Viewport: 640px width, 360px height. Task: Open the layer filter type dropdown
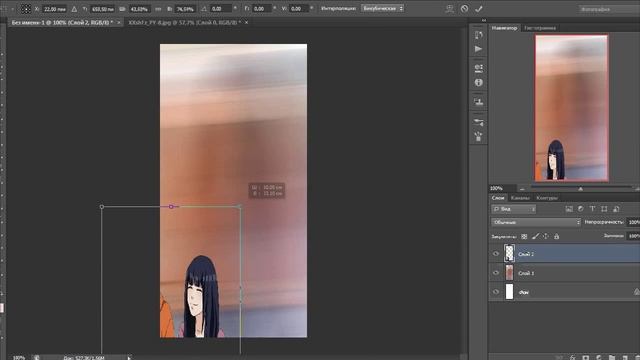coord(513,209)
